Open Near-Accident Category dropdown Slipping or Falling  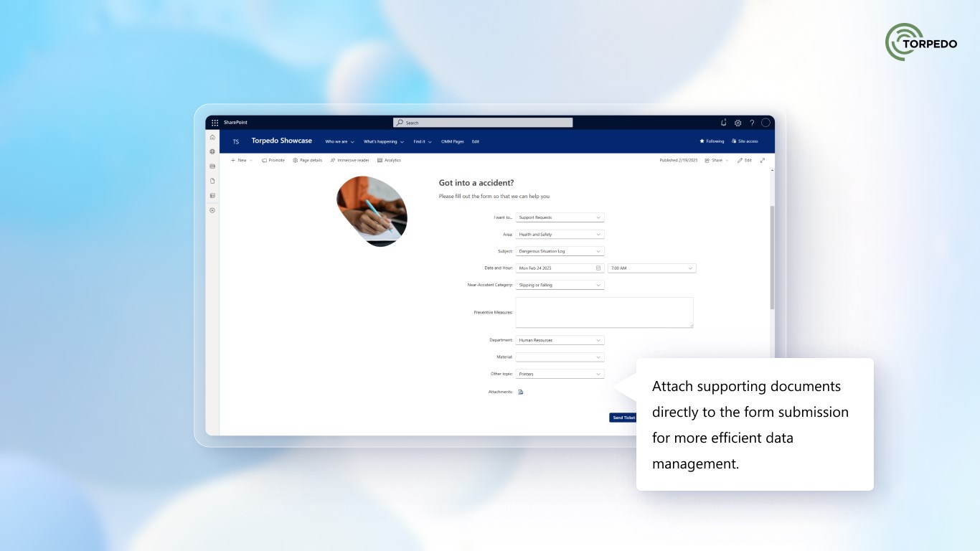coord(560,285)
